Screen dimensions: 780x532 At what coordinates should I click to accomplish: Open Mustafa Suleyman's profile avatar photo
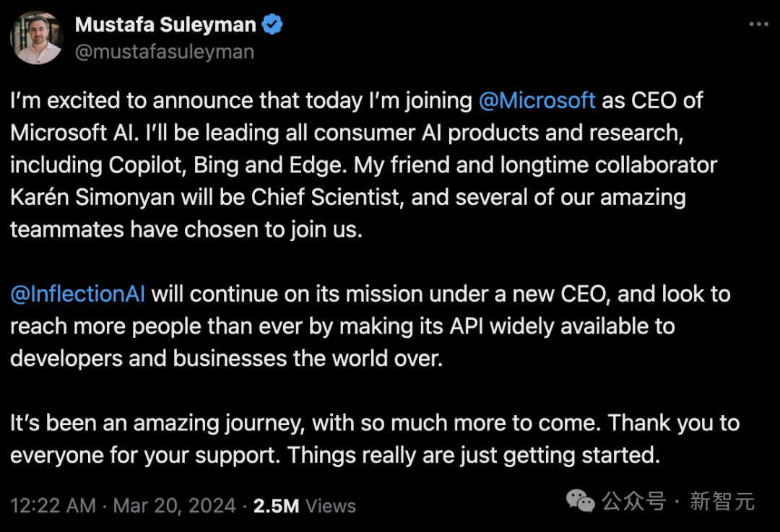pos(36,38)
